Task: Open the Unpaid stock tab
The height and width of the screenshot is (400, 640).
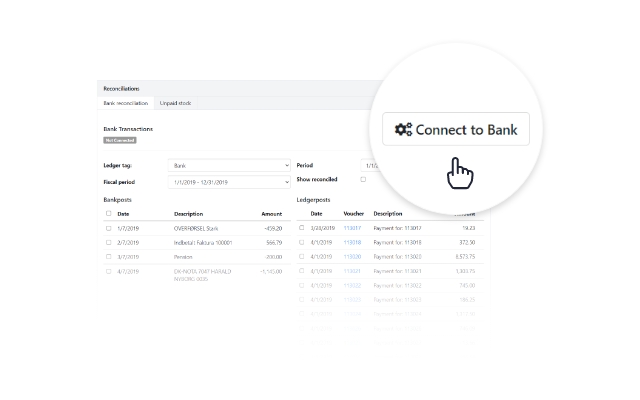Action: click(176, 103)
